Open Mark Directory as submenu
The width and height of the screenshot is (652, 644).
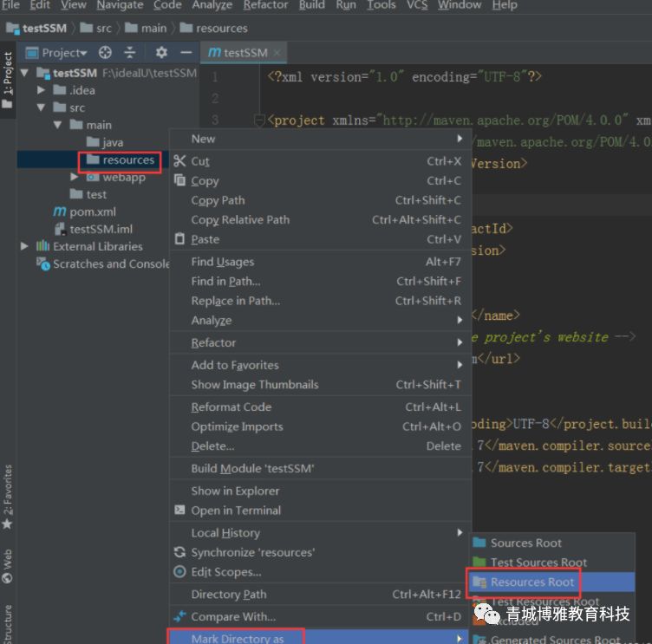click(x=321, y=638)
